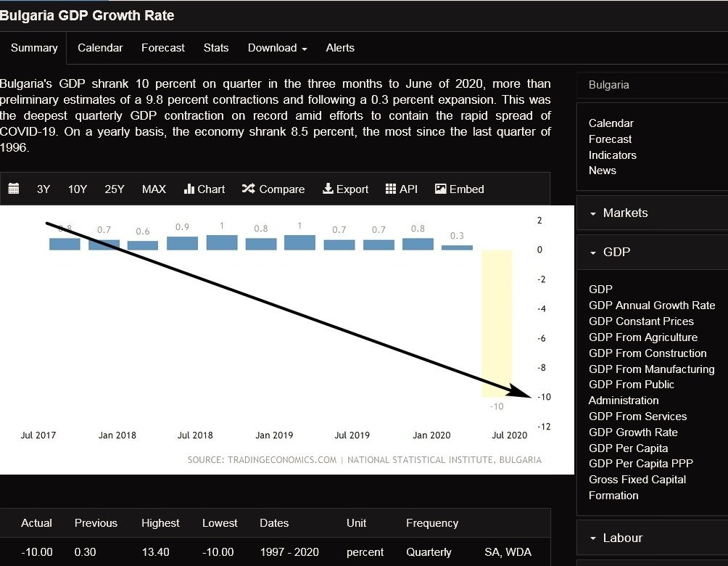Viewport: 728px width, 566px height.
Task: Click the Embed image icon
Action: pos(440,189)
